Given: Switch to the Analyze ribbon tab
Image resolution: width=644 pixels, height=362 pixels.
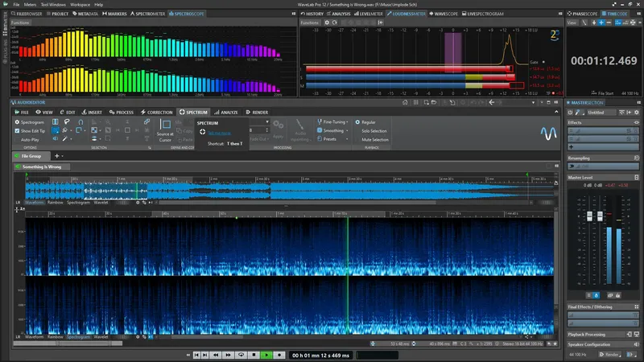Looking at the screenshot, I should pos(228,113).
